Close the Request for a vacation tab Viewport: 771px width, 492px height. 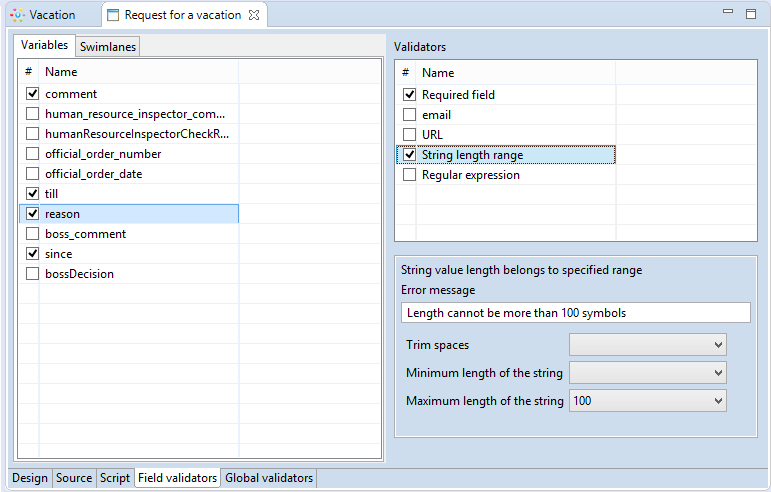coord(253,15)
